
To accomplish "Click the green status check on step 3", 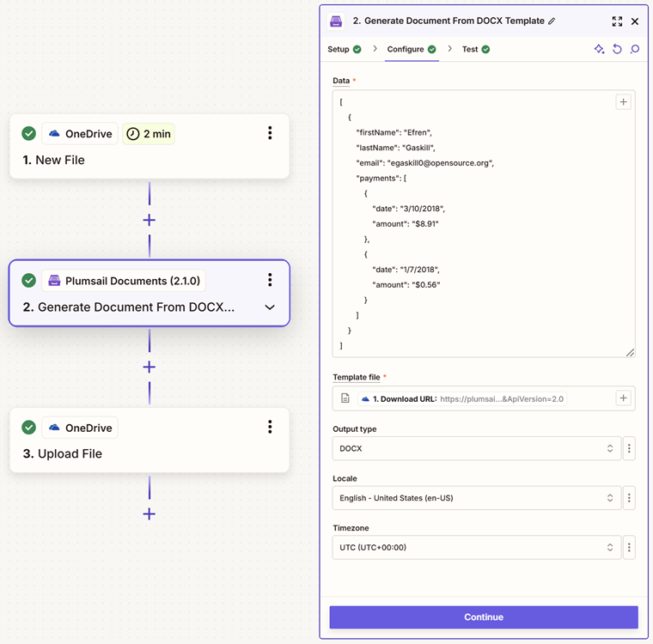I will coord(28,428).
